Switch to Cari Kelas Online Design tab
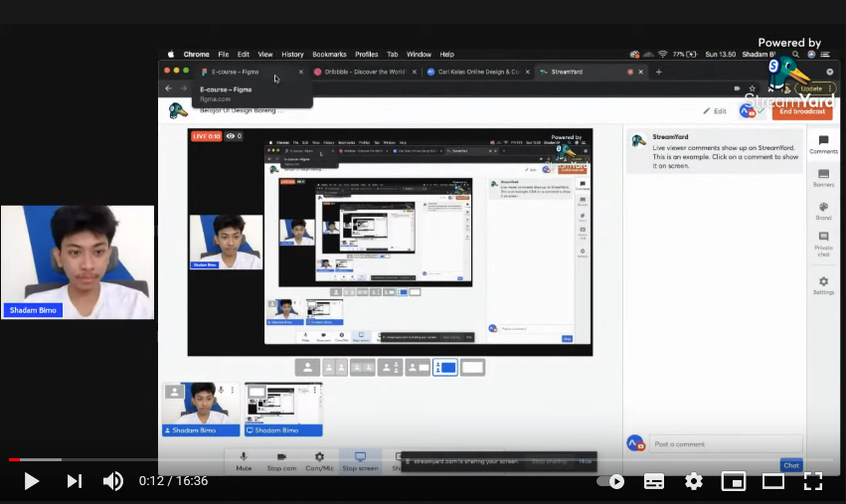 (x=477, y=72)
